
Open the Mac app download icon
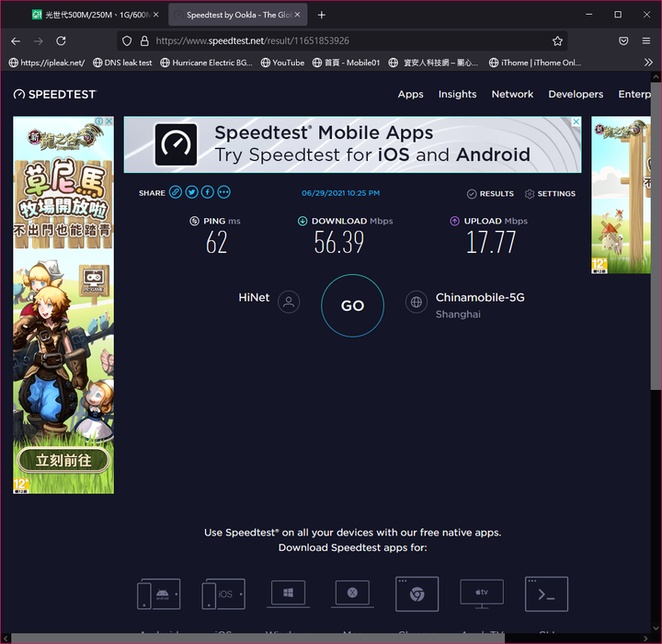(352, 593)
